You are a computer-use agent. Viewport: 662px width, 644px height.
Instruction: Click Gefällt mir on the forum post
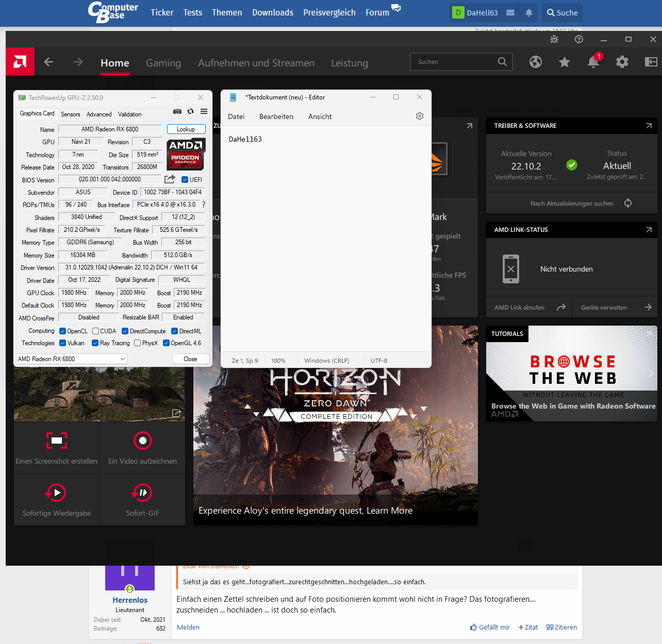click(x=490, y=627)
